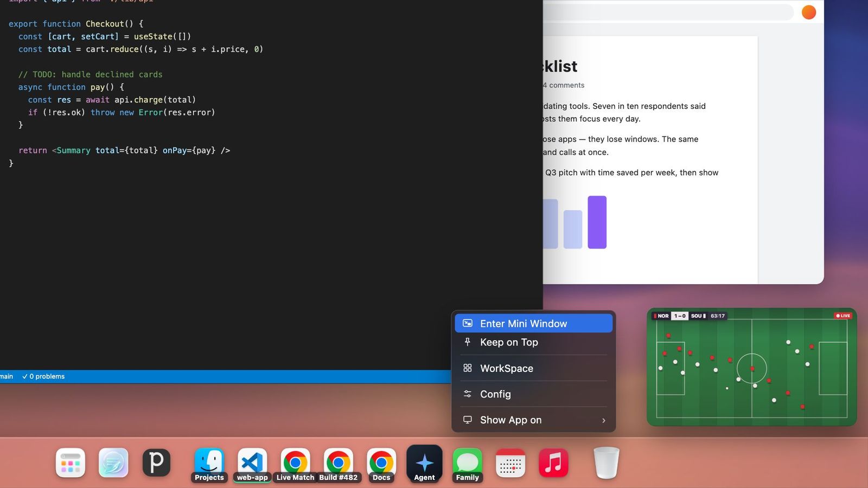Click the submenu chevron beside Show App on

(x=603, y=420)
